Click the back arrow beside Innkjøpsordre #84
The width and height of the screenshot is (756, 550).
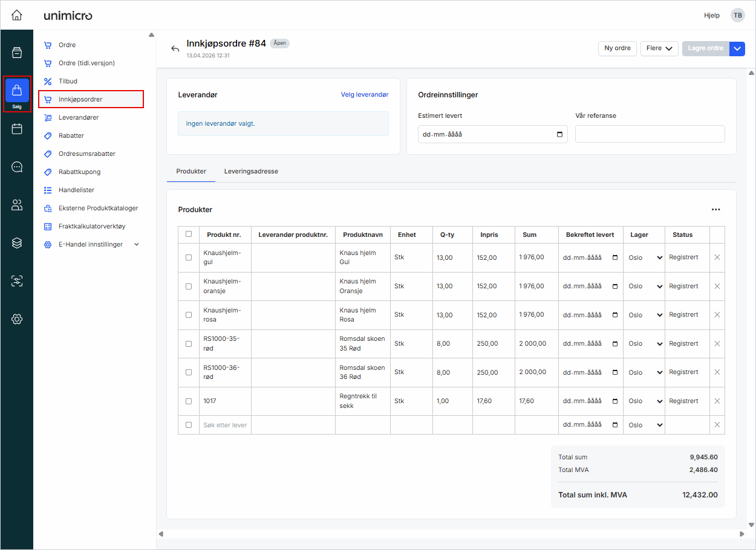(x=175, y=49)
